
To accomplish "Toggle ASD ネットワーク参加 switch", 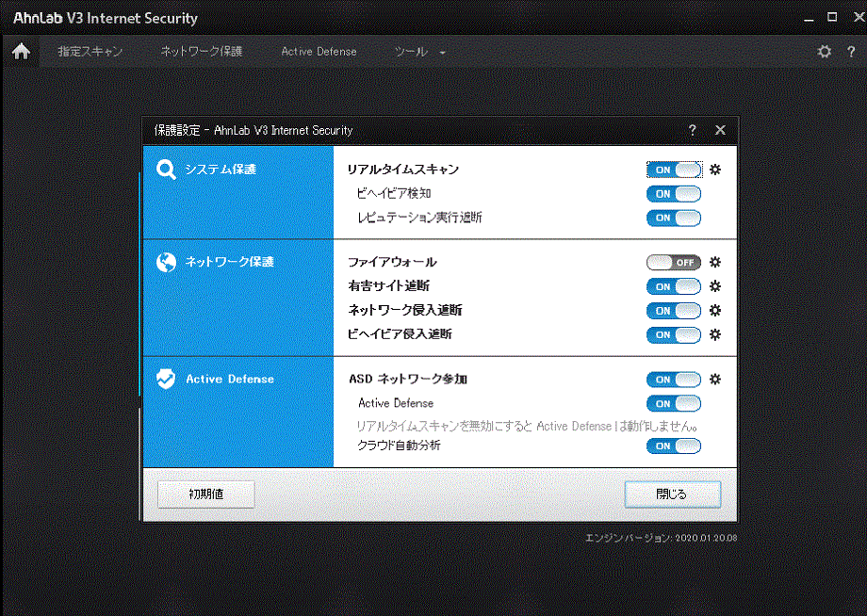I will point(674,380).
